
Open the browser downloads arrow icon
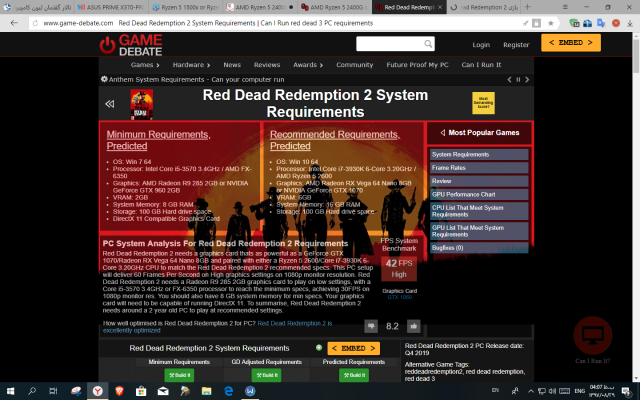629,23
